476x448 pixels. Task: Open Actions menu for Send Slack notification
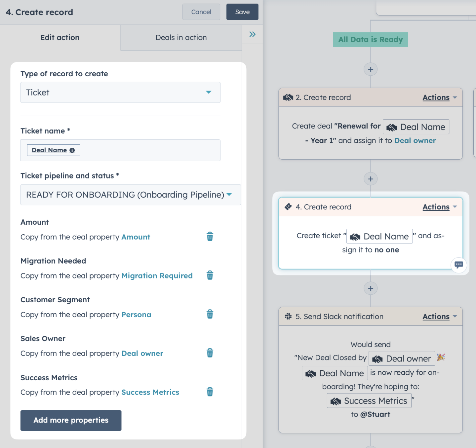[440, 317]
